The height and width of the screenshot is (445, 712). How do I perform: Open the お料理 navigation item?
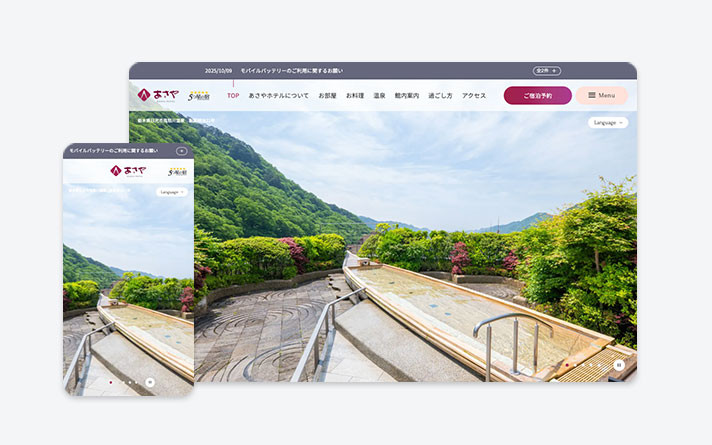pyautogui.click(x=355, y=95)
